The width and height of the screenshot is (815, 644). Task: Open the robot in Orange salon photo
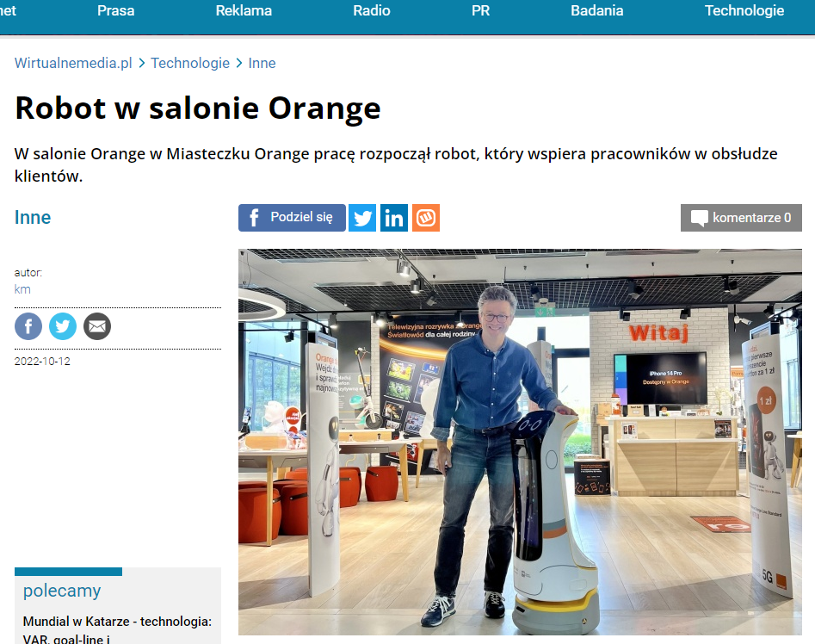520,442
